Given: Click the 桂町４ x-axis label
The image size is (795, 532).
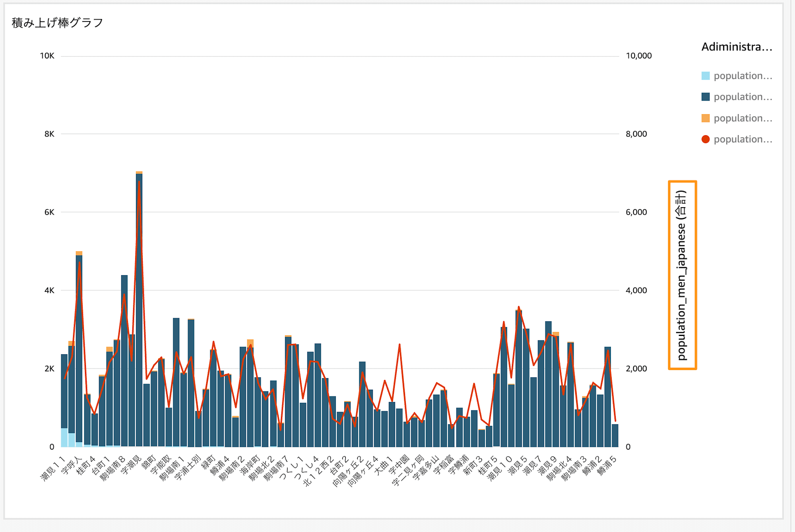Looking at the screenshot, I should [86, 465].
